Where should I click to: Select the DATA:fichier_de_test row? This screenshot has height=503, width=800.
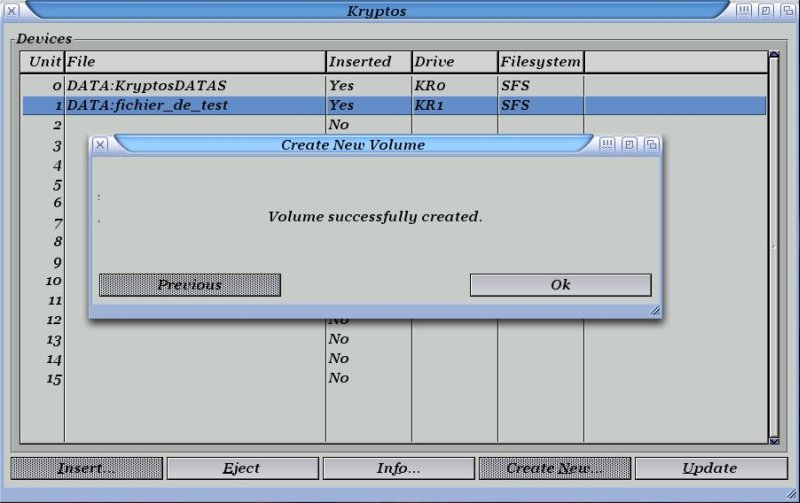(394, 106)
